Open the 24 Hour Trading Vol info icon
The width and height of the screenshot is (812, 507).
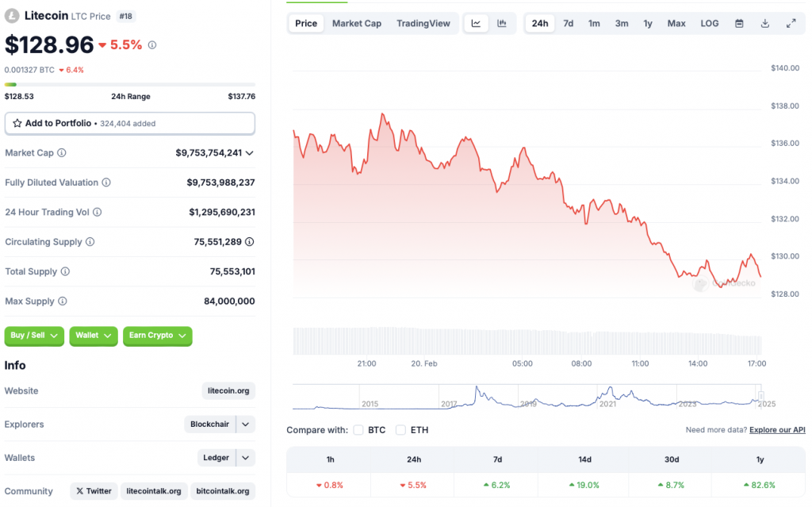click(x=98, y=212)
